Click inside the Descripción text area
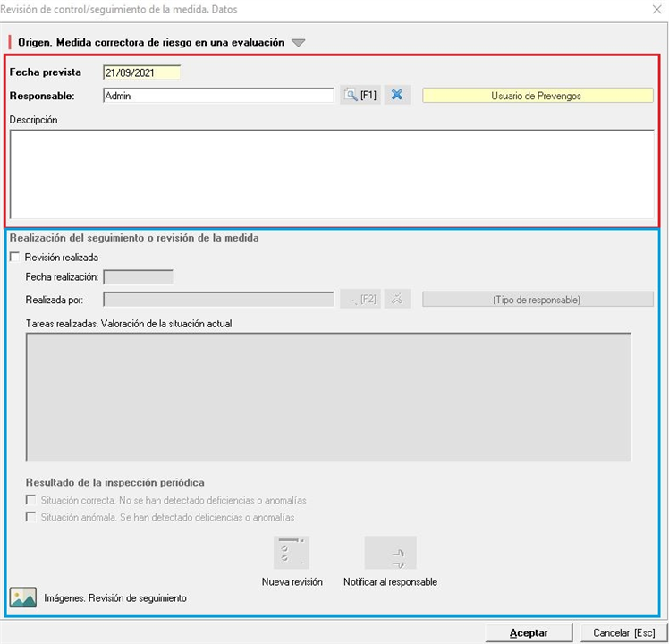The image size is (669, 644). pos(332,174)
